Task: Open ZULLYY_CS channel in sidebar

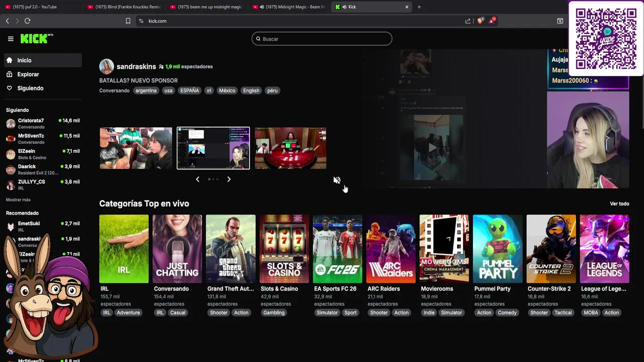Action: click(x=42, y=185)
